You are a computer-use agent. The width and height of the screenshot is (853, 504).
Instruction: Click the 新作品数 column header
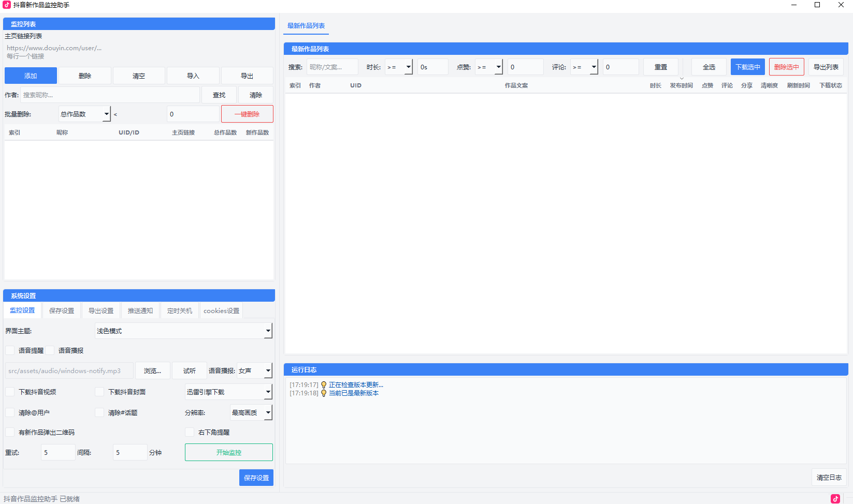257,132
